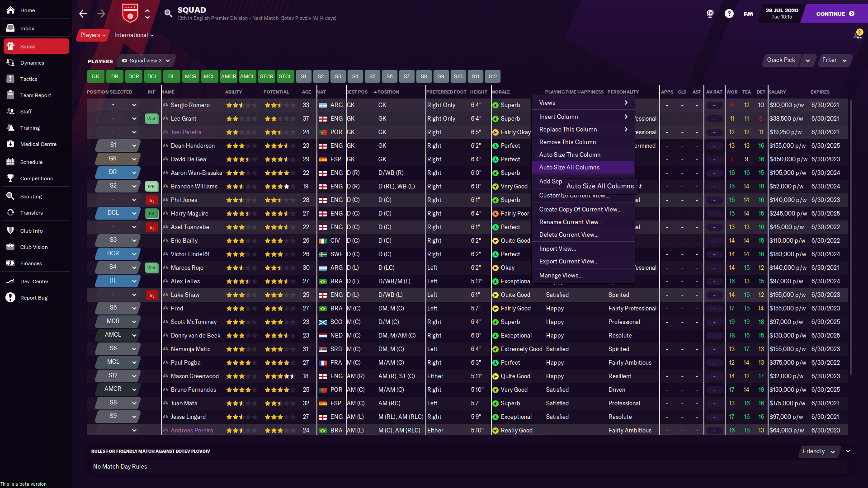The height and width of the screenshot is (488, 868).
Task: Select Auto Size All Columns menu item
Action: pyautogui.click(x=569, y=167)
